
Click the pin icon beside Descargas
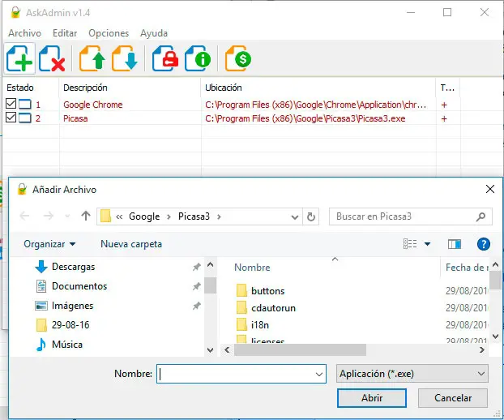point(196,267)
